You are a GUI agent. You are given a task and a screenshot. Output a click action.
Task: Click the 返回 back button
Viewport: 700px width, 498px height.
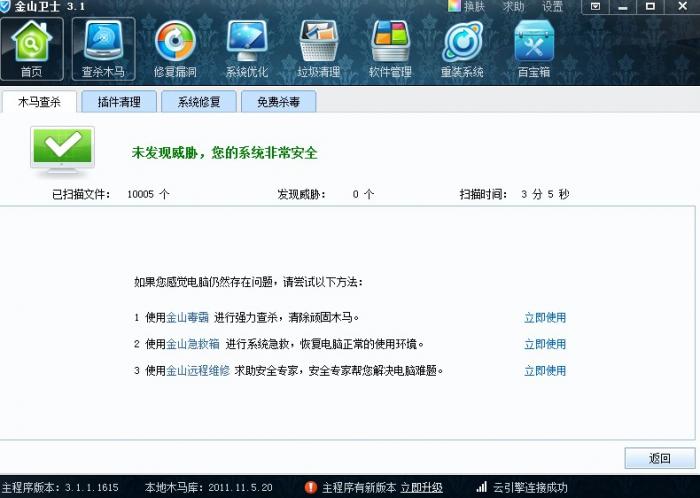click(x=660, y=458)
